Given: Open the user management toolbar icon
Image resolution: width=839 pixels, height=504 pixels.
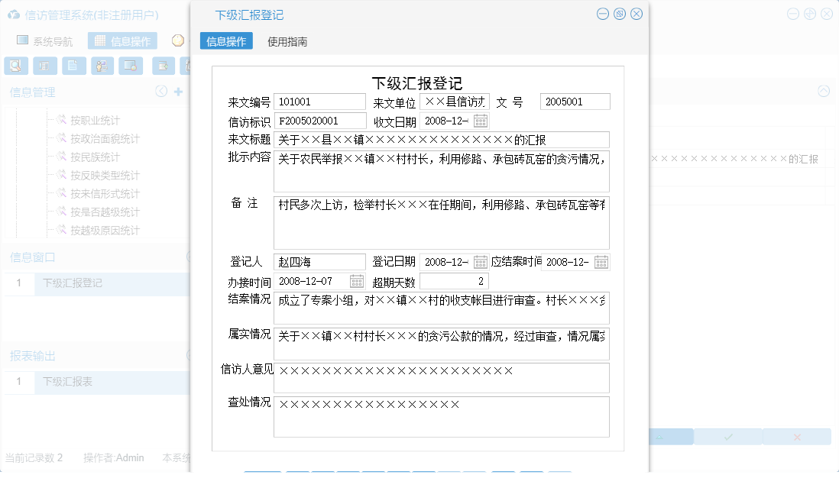Looking at the screenshot, I should click(102, 66).
